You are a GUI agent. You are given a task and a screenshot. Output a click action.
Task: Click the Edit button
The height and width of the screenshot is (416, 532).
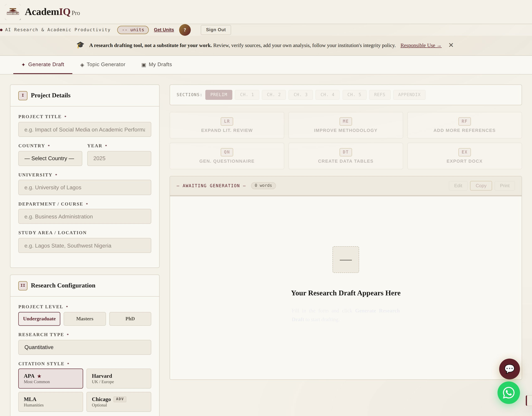click(x=458, y=186)
